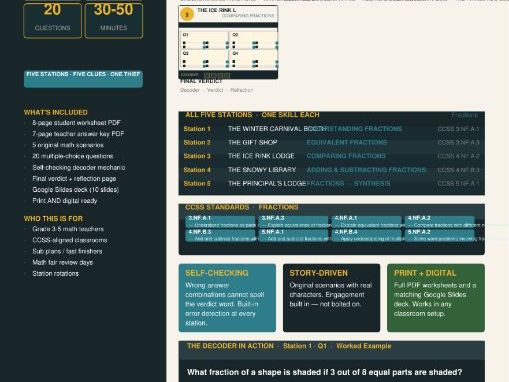Click the 3.NF.A.3 standard tag
Screen dimensions: 509x382
click(x=293, y=222)
